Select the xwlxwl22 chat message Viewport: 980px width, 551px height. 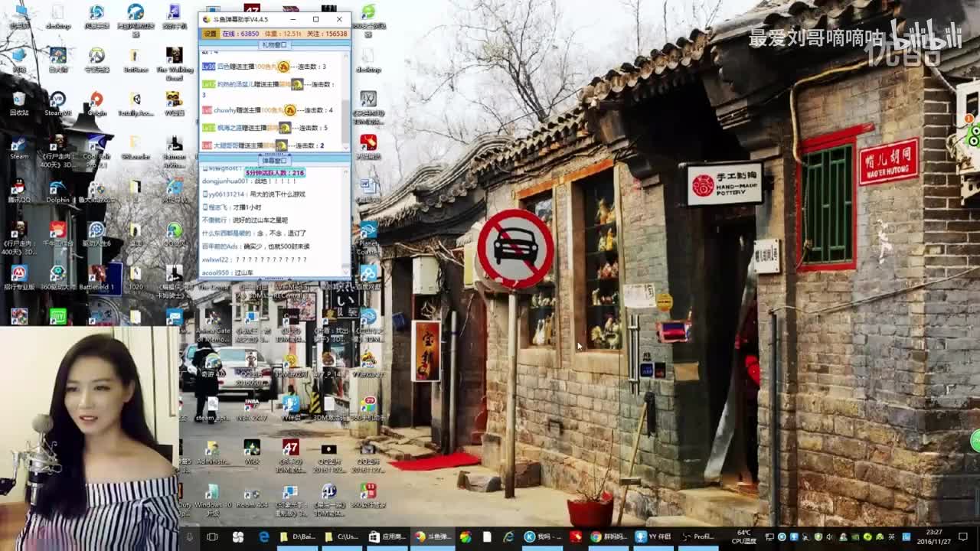[x=254, y=259]
